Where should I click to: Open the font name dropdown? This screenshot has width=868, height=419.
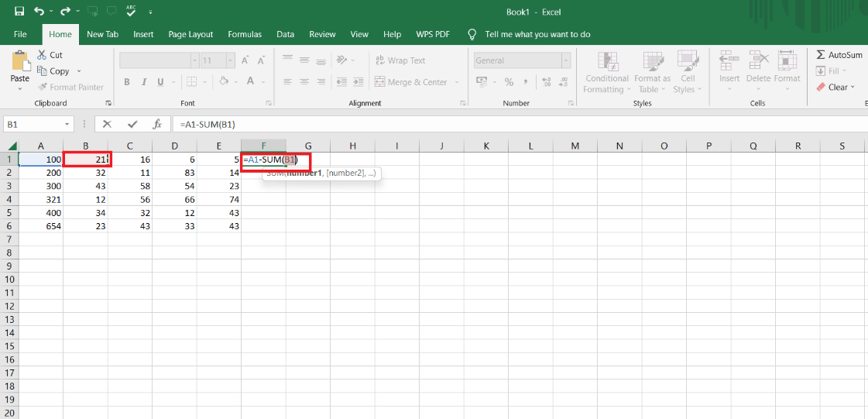(x=194, y=60)
